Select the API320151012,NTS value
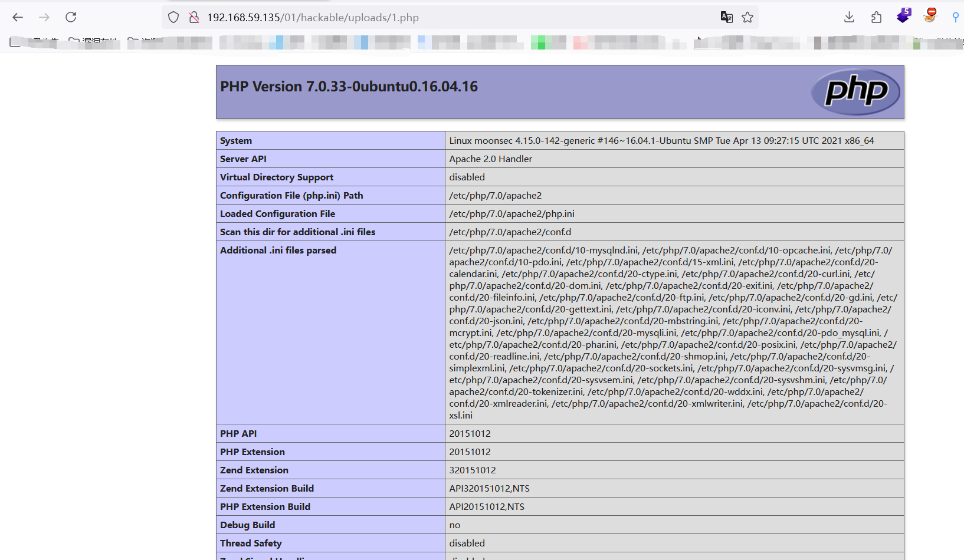This screenshot has height=560, width=964. (x=489, y=488)
